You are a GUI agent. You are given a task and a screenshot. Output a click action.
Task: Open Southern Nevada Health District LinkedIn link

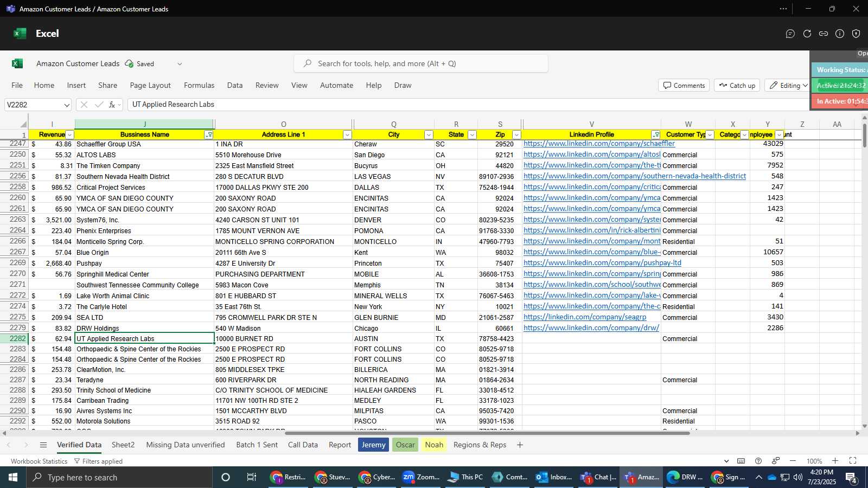(635, 176)
